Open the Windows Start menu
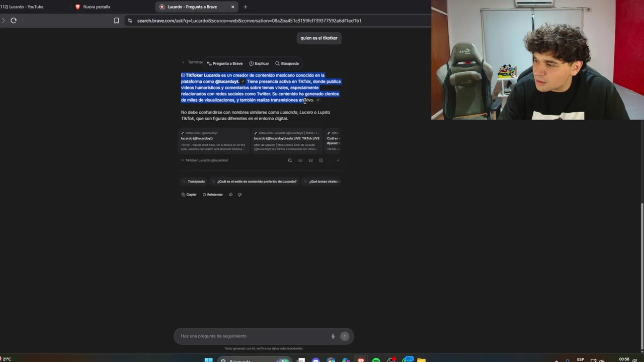 [208, 360]
